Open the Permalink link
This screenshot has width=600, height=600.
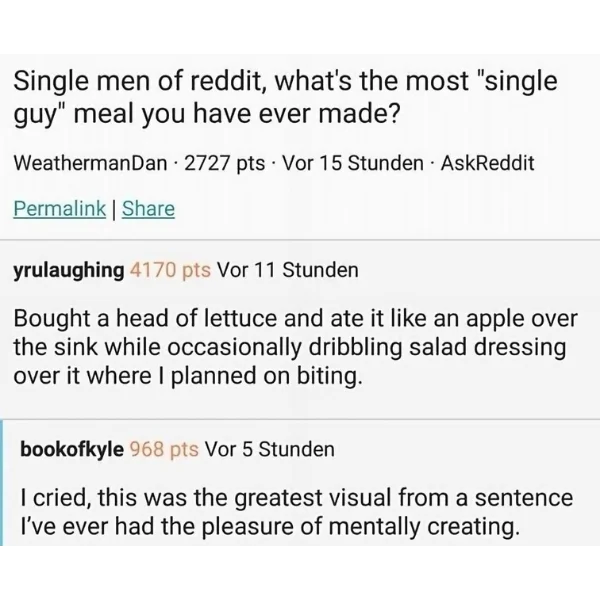(59, 209)
